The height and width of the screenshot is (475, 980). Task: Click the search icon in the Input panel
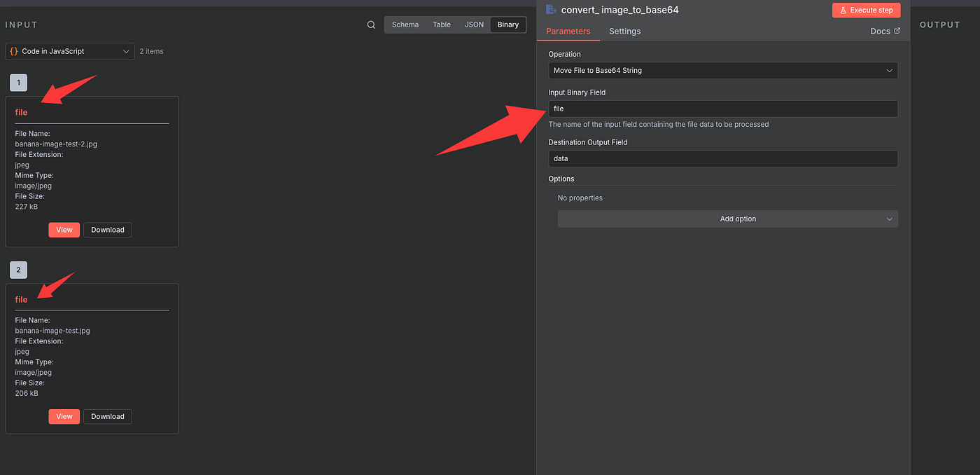[371, 25]
